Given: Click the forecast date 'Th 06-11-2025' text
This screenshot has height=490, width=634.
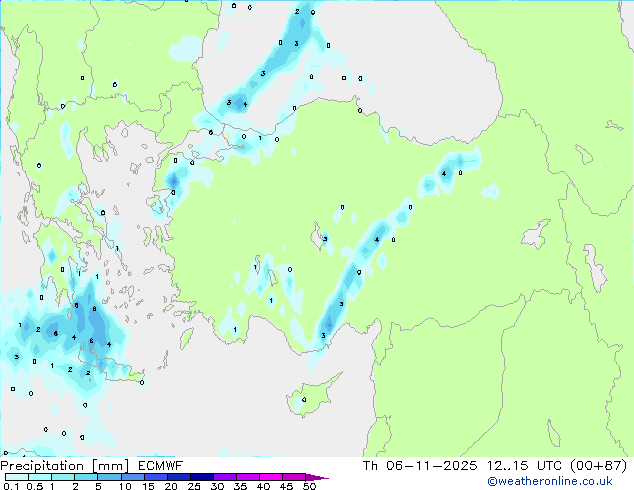Looking at the screenshot, I should (x=420, y=466).
